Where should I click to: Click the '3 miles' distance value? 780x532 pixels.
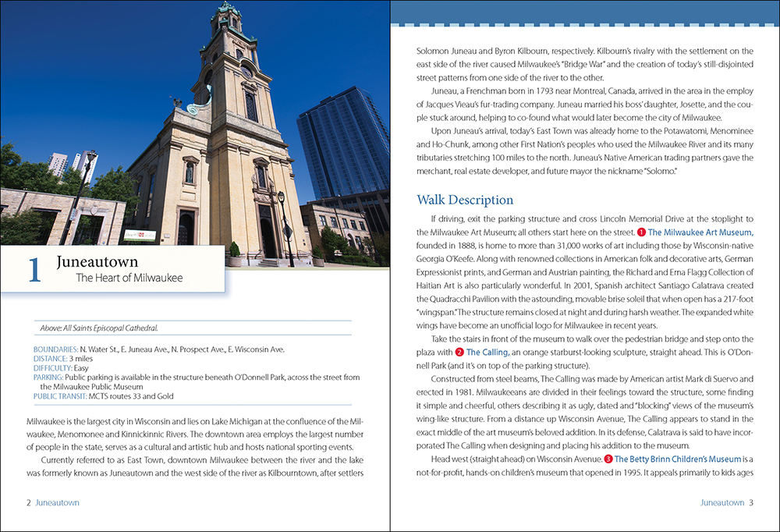[80, 359]
